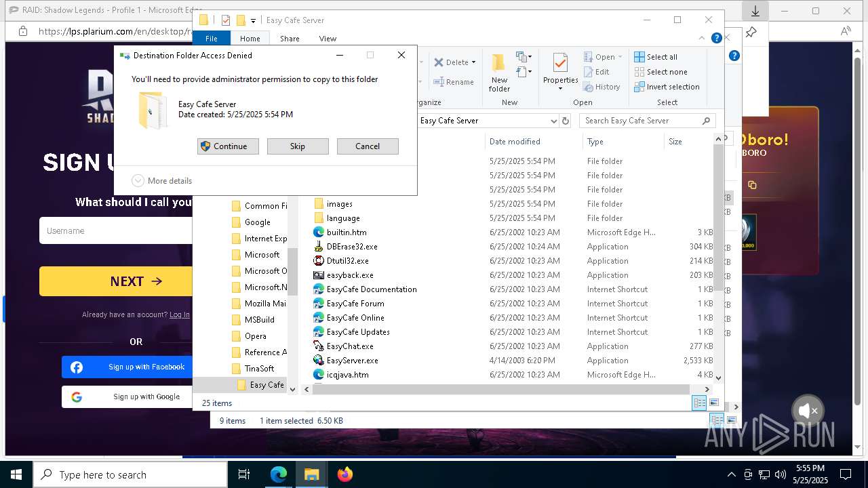This screenshot has width=868, height=488.
Task: Open Quick Access Toolbar customize dropdown
Action: pyautogui.click(x=253, y=20)
